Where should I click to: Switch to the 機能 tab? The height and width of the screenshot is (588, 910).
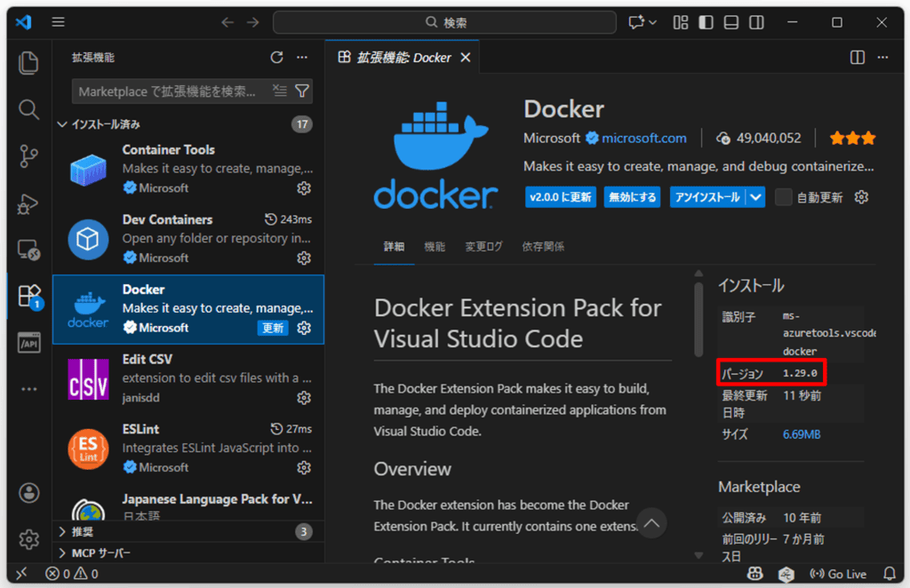click(435, 247)
